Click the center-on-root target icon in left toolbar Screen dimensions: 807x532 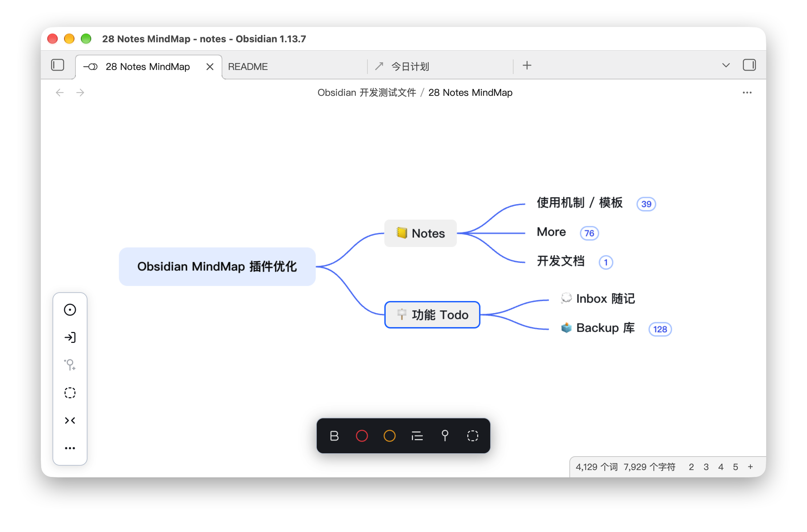coord(70,310)
